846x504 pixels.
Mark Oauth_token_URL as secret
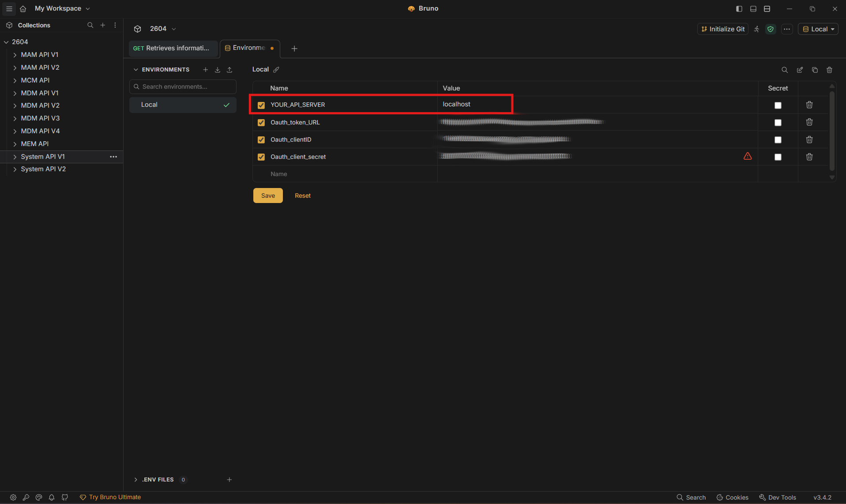click(x=778, y=123)
